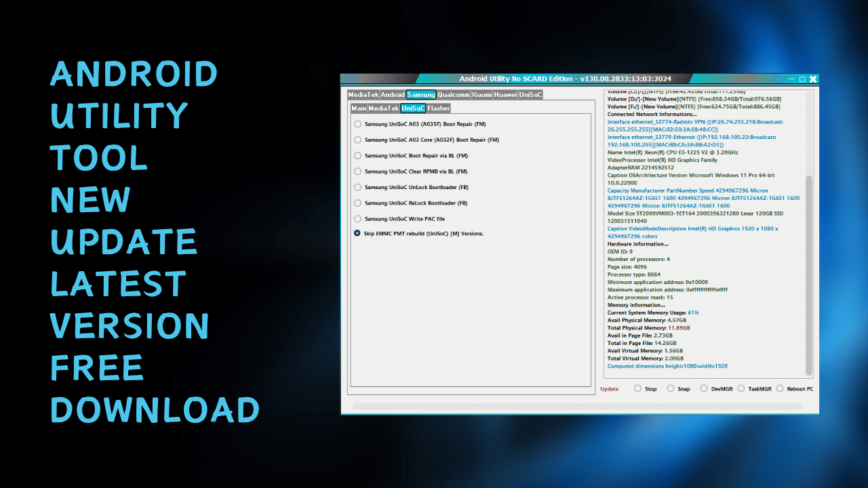Screen dimensions: 868x488
Task: Open the top-level UniSoC tab
Action: 530,95
